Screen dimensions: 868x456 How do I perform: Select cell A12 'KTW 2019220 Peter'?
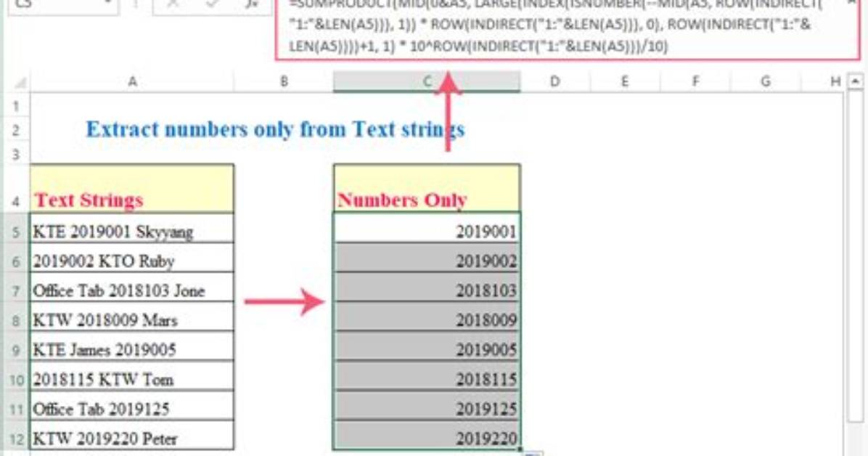tap(132, 435)
